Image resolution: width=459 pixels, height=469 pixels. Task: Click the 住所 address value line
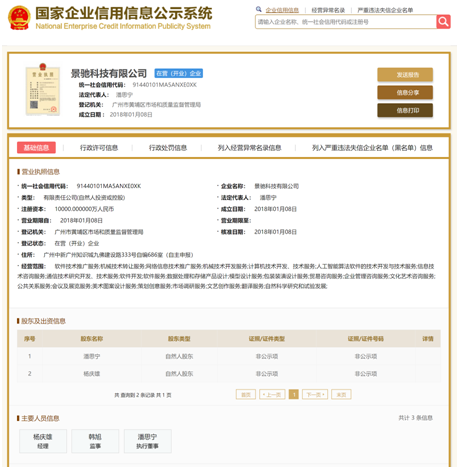click(x=118, y=255)
